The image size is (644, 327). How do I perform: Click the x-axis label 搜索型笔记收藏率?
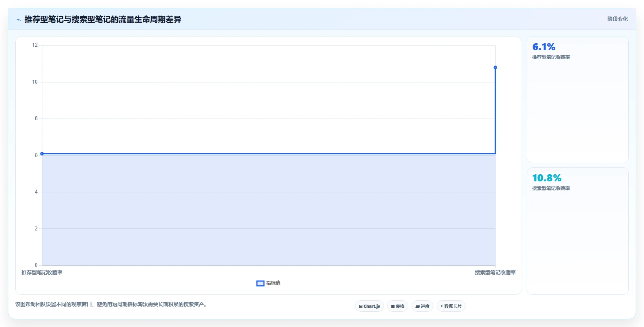(495, 272)
